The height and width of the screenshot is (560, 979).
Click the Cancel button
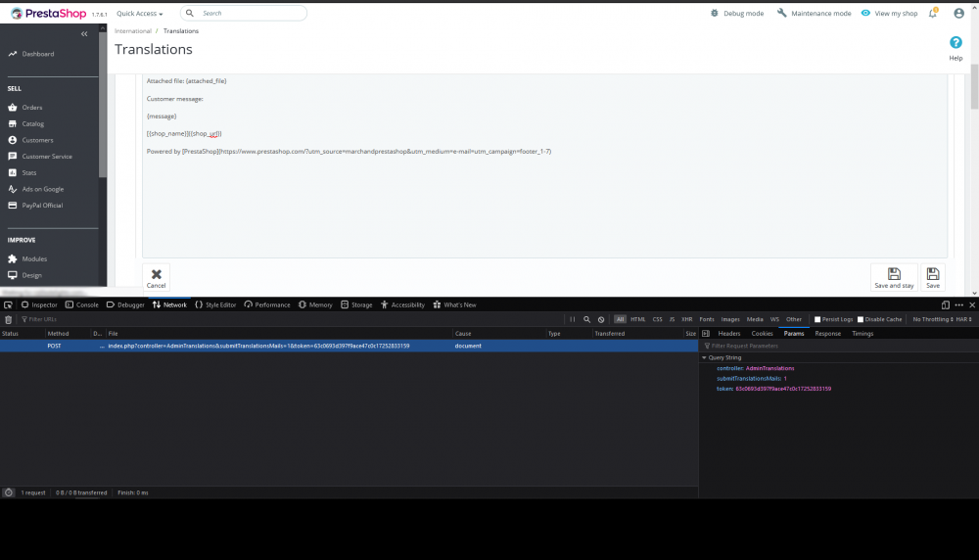coord(156,278)
